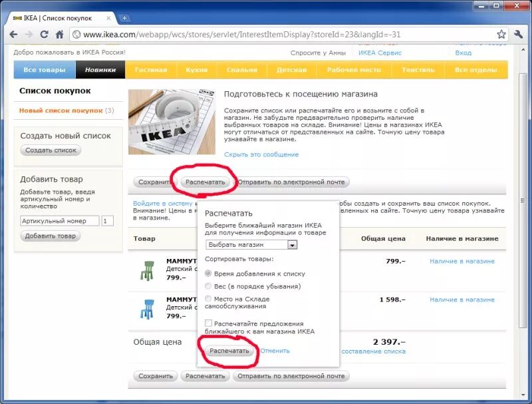Open the Новинки menu tab
Image resolution: width=532 pixels, height=404 pixels.
[100, 70]
